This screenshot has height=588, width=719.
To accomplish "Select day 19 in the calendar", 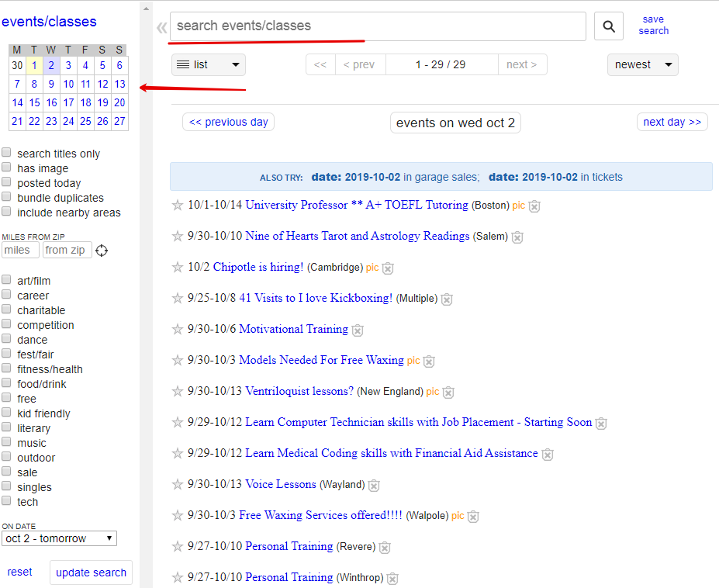I will [102, 102].
